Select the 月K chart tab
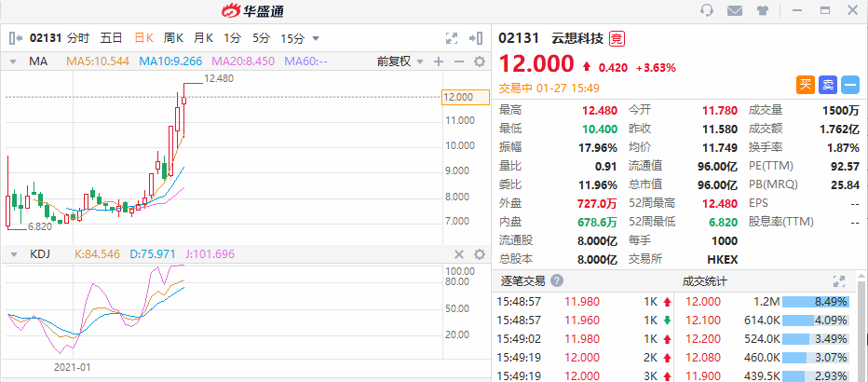The width and height of the screenshot is (868, 382). pos(203,38)
